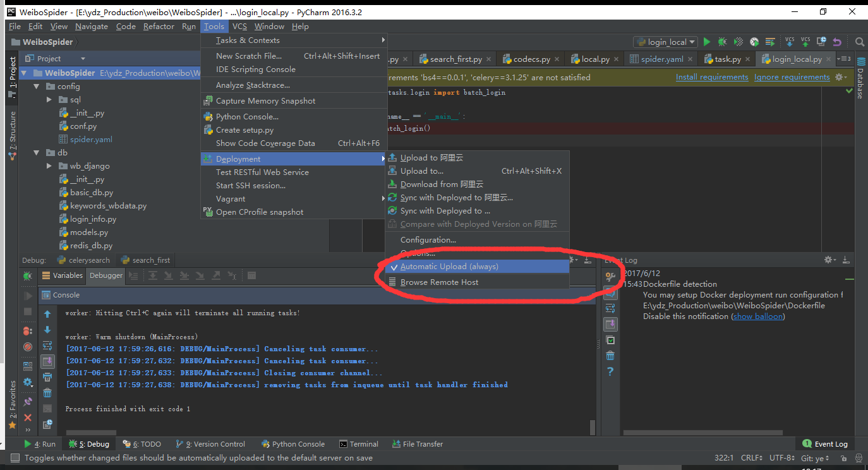Image resolution: width=868 pixels, height=470 pixels.
Task: Toggle scroll to end in debug console
Action: coord(48,361)
